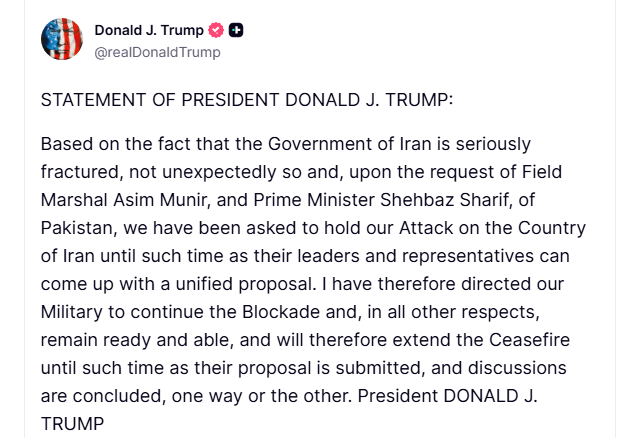Screen dimensions: 643x438
Task: Click the 'STATEMENT OF PRESIDENT DONALD J. TRUMP:' heading
Action: point(246,100)
